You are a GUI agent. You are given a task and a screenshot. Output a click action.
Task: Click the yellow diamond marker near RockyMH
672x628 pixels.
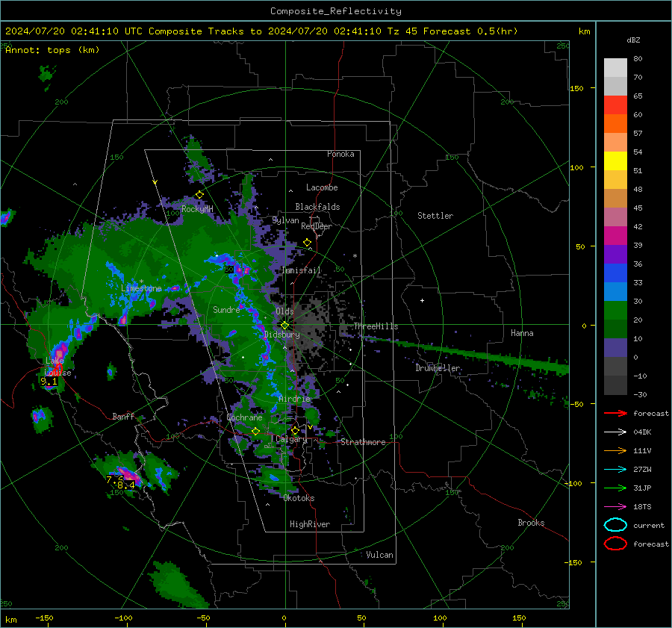click(199, 195)
